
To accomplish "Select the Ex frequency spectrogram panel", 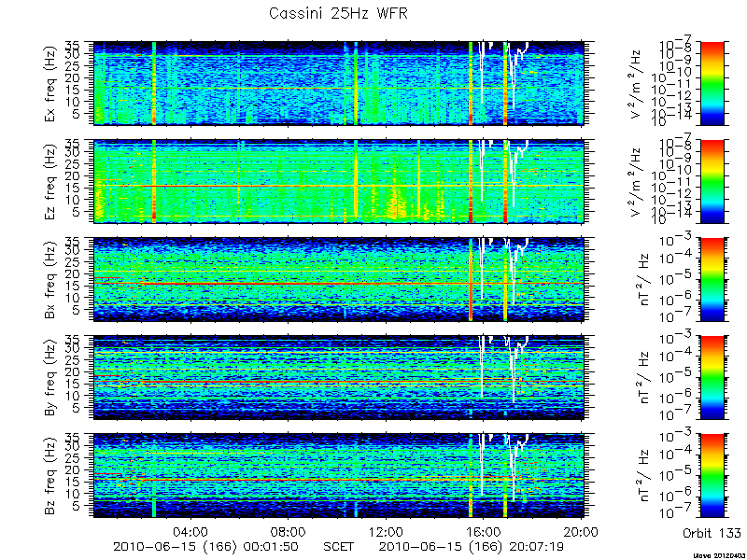I will (338, 83).
